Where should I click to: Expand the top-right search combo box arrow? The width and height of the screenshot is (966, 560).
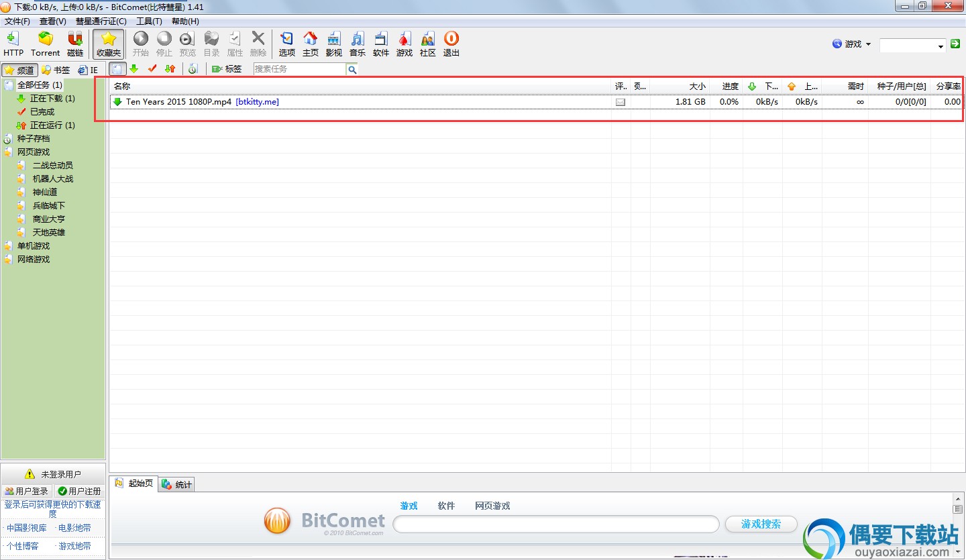tap(941, 46)
